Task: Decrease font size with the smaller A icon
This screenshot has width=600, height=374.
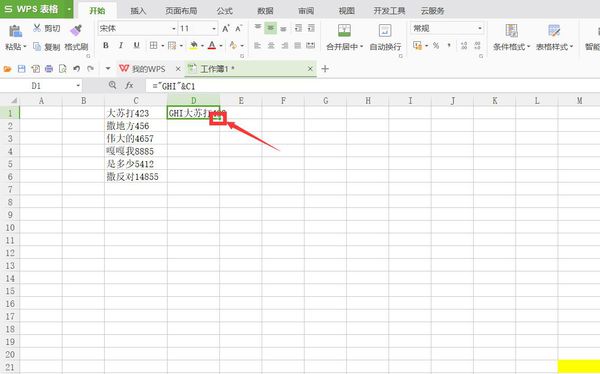Action: pyautogui.click(x=239, y=28)
